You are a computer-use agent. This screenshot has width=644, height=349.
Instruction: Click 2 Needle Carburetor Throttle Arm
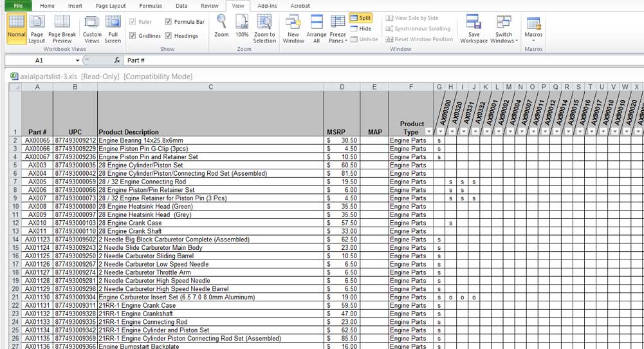point(210,272)
